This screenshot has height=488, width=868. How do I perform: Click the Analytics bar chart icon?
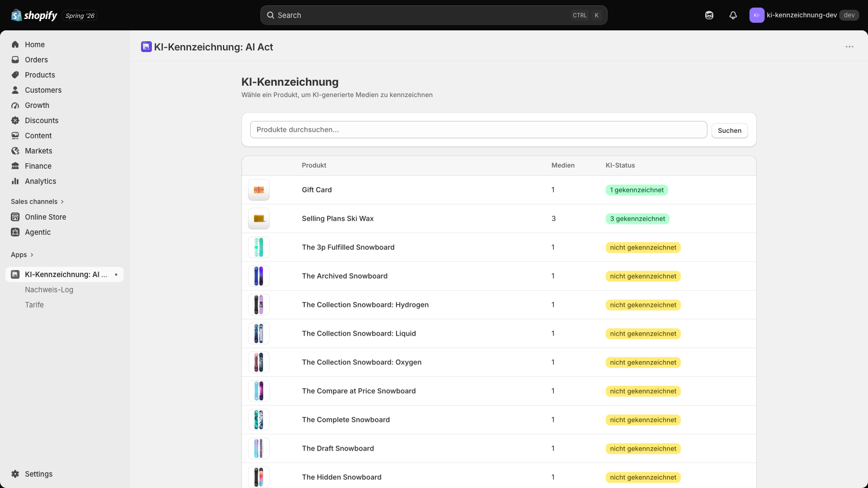click(15, 181)
